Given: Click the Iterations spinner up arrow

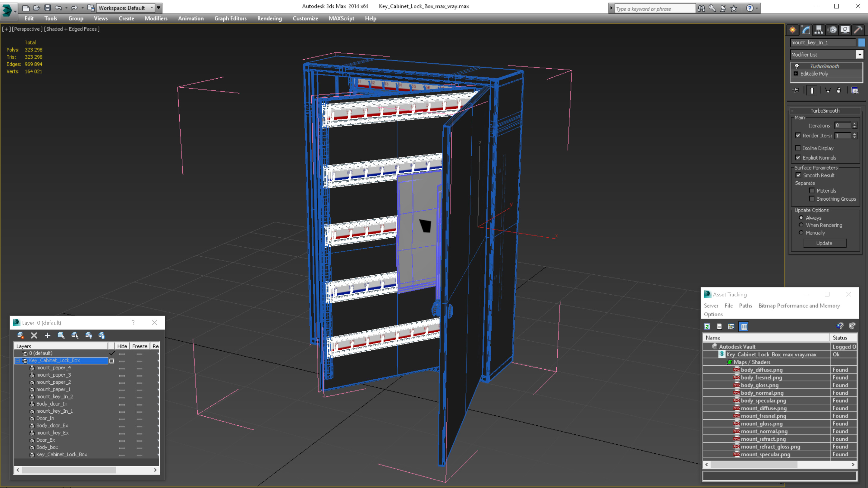Looking at the screenshot, I should pos(854,124).
